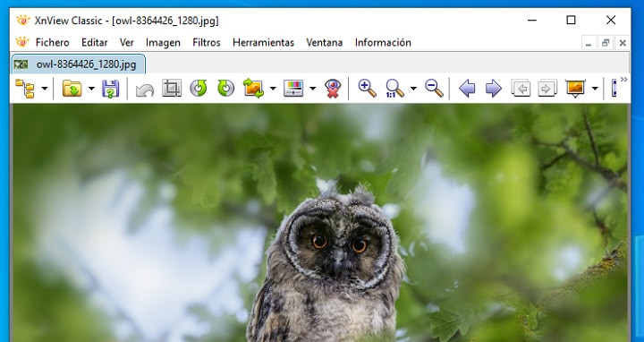The image size is (644, 342).
Task: Start the slideshow screen icon
Action: tap(575, 89)
